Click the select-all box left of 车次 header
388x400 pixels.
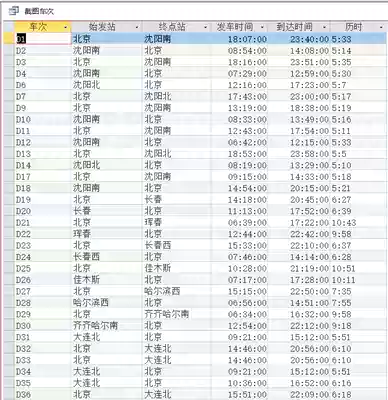(9, 27)
